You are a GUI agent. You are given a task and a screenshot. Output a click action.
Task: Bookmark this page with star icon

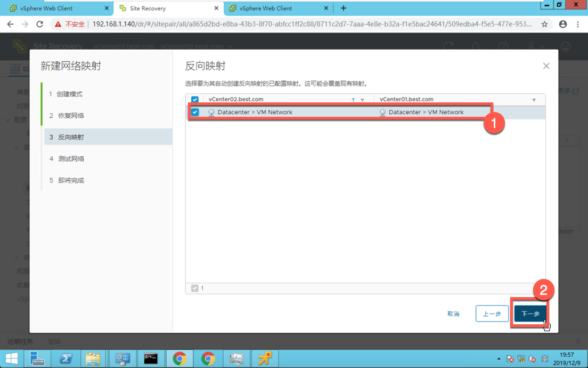544,24
